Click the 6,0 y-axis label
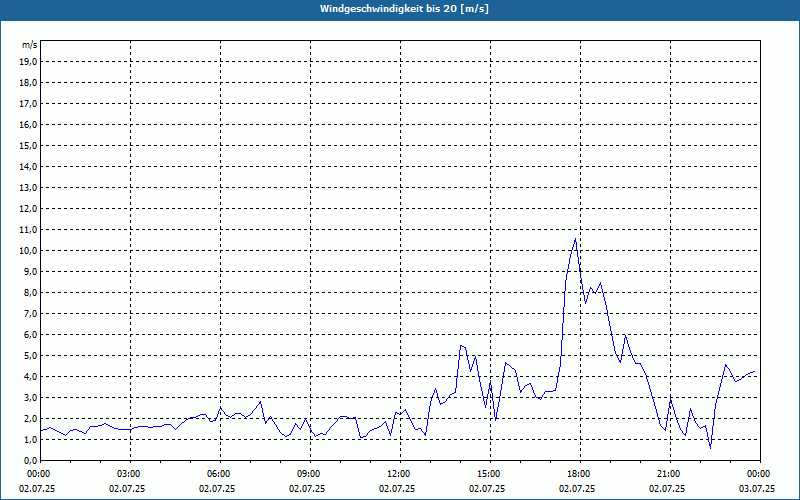The height and width of the screenshot is (500, 800). (x=30, y=335)
